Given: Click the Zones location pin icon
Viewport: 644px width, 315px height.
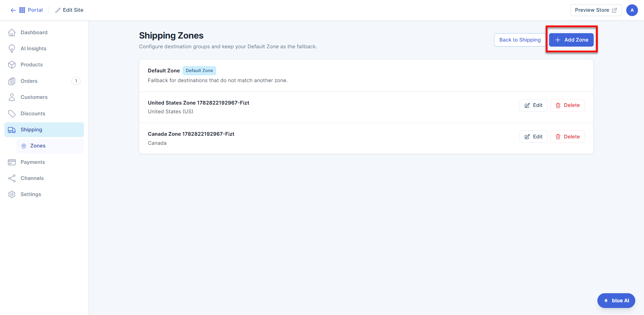Looking at the screenshot, I should pos(24,146).
